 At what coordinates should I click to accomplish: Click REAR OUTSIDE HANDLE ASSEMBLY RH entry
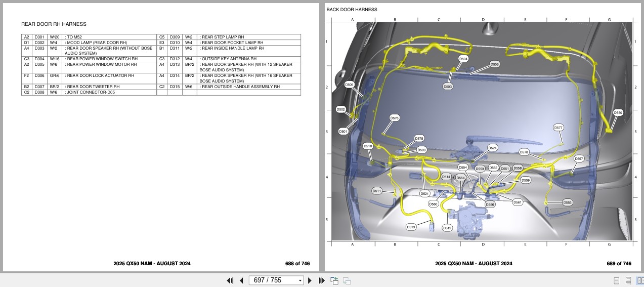coord(241,87)
